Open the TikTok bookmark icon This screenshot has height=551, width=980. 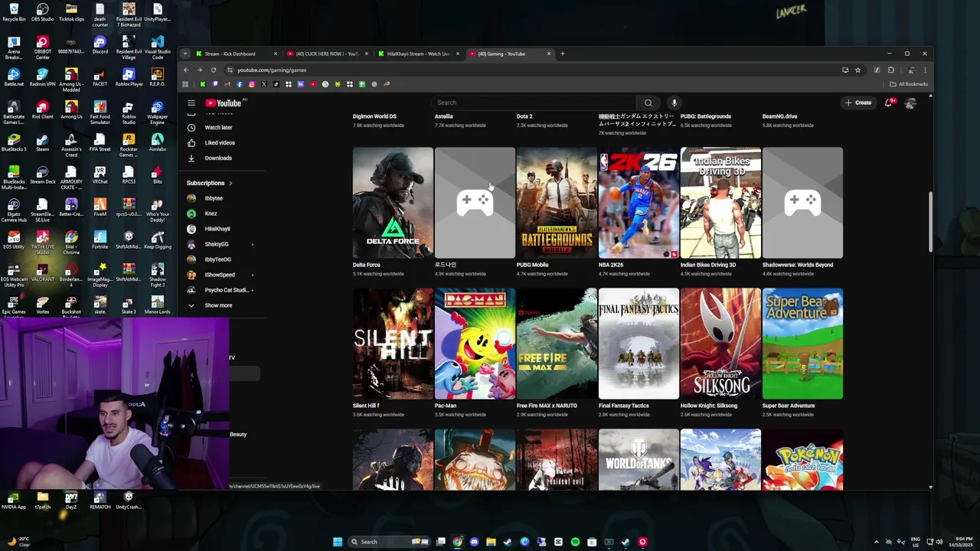click(x=276, y=84)
